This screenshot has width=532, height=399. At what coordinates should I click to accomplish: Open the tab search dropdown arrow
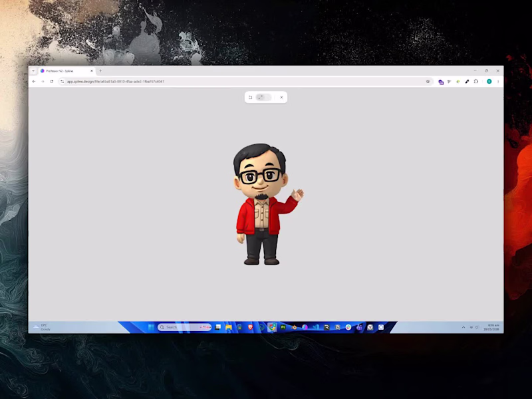tap(33, 71)
